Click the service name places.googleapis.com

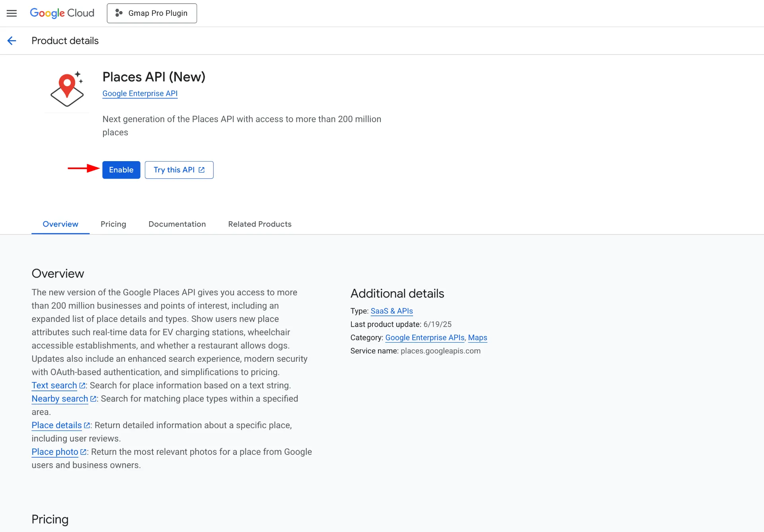440,351
